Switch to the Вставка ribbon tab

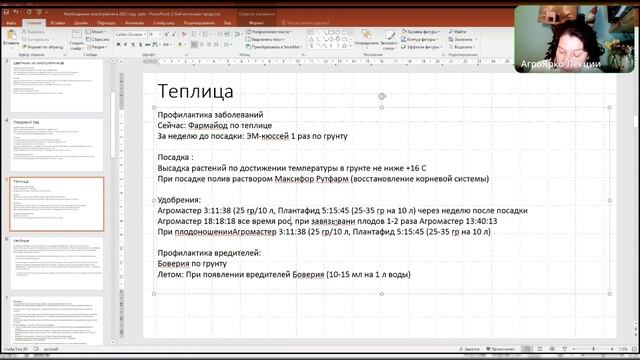58,23
